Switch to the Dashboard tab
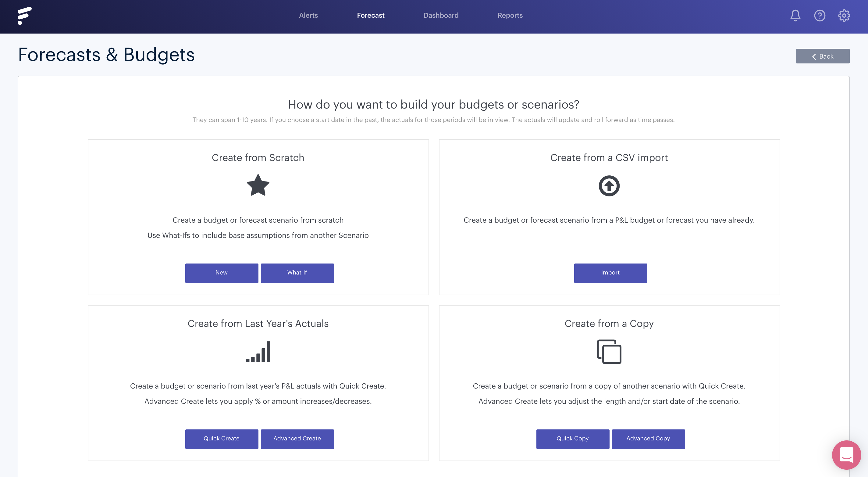Image resolution: width=868 pixels, height=477 pixels. coord(441,16)
